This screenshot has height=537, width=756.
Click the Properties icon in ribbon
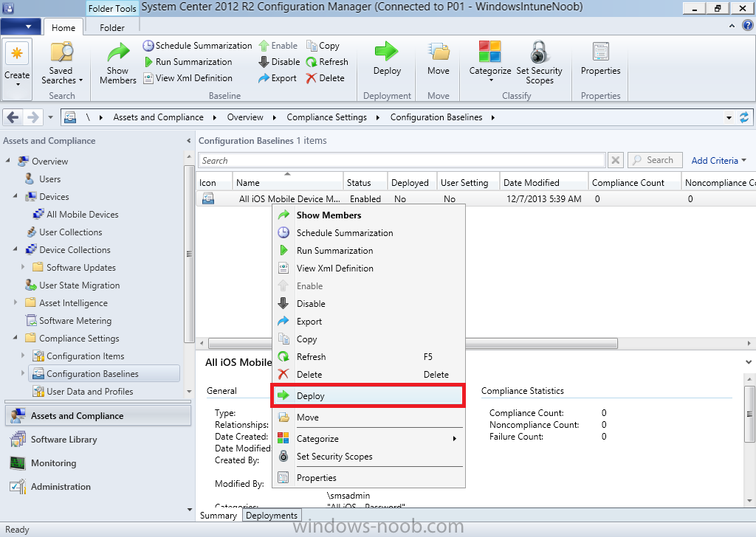tap(601, 52)
